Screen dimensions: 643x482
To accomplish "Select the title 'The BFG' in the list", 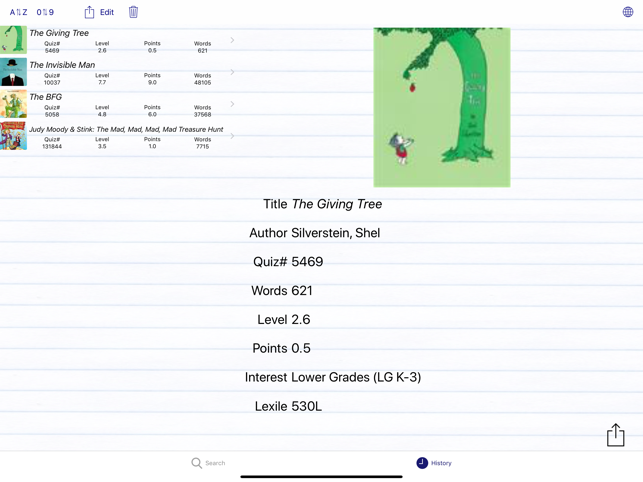I will (x=46, y=97).
